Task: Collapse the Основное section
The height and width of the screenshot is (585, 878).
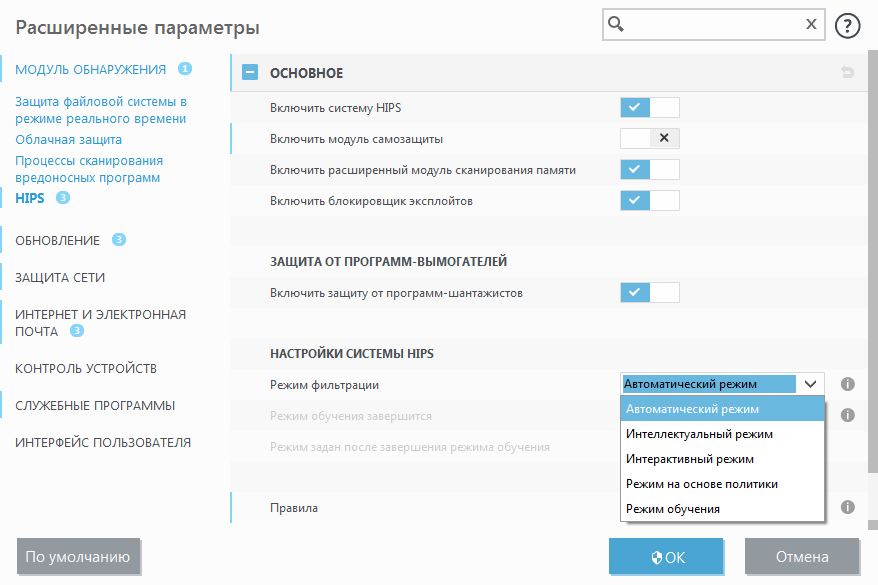Action: (x=250, y=73)
